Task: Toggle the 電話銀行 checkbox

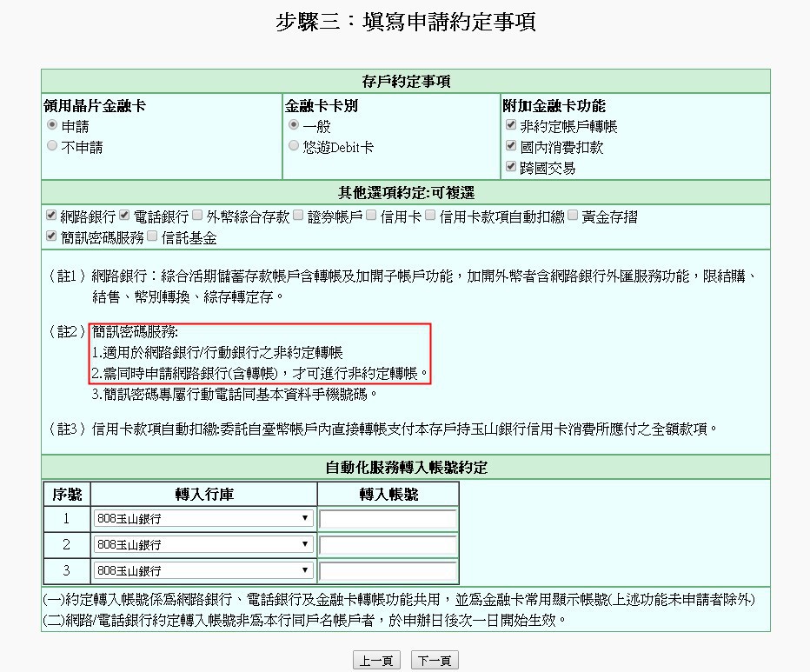Action: (x=124, y=215)
